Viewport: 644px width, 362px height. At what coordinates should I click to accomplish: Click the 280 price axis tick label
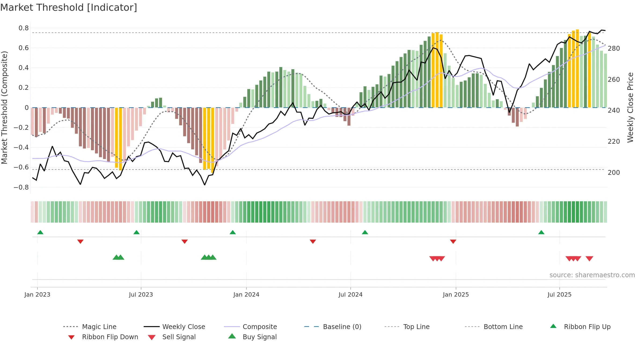coord(614,49)
